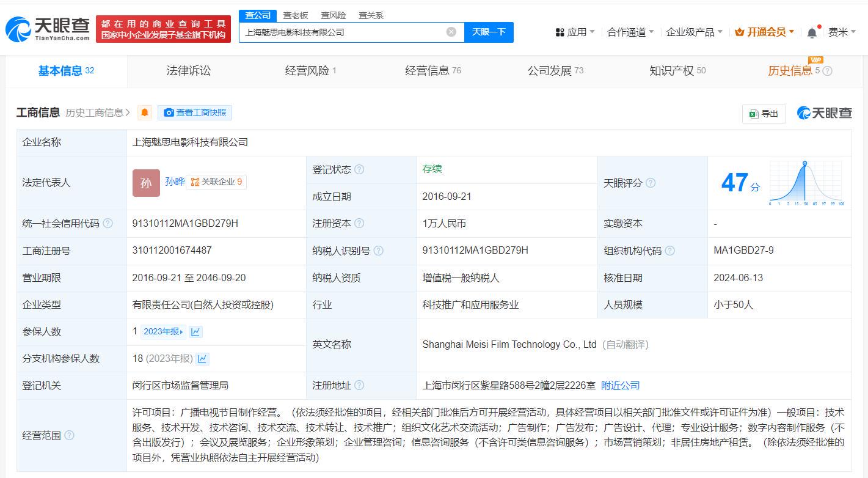Viewport: 868px width, 478px height.
Task: Click the help icon next to 注册资本
Action: point(359,223)
